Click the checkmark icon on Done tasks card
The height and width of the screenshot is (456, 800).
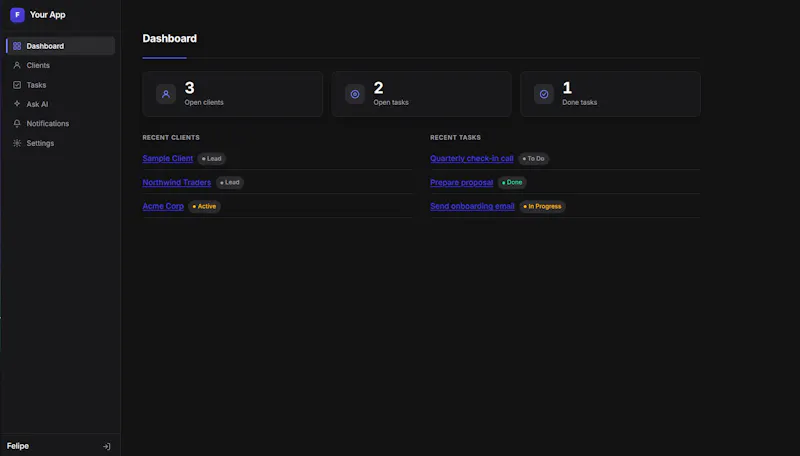[544, 94]
